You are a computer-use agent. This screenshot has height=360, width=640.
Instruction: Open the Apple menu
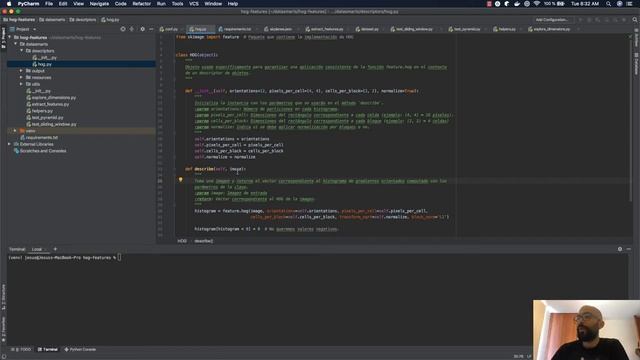point(9,4)
